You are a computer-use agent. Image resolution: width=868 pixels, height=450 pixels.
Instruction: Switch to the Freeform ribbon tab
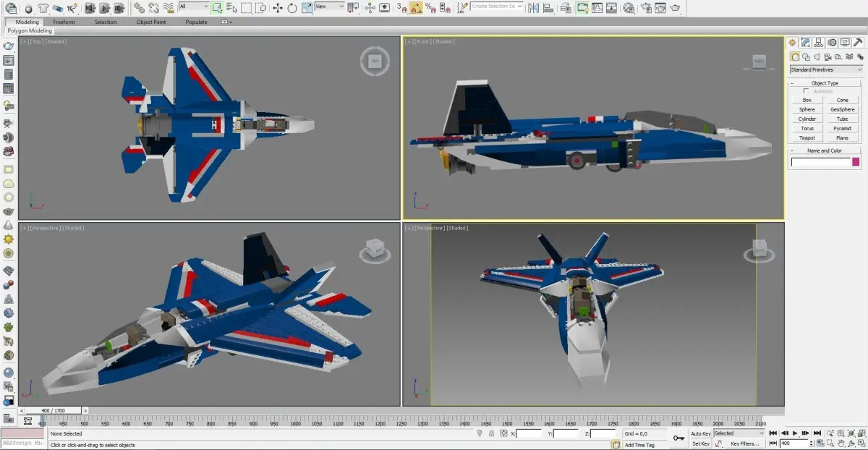pos(64,22)
